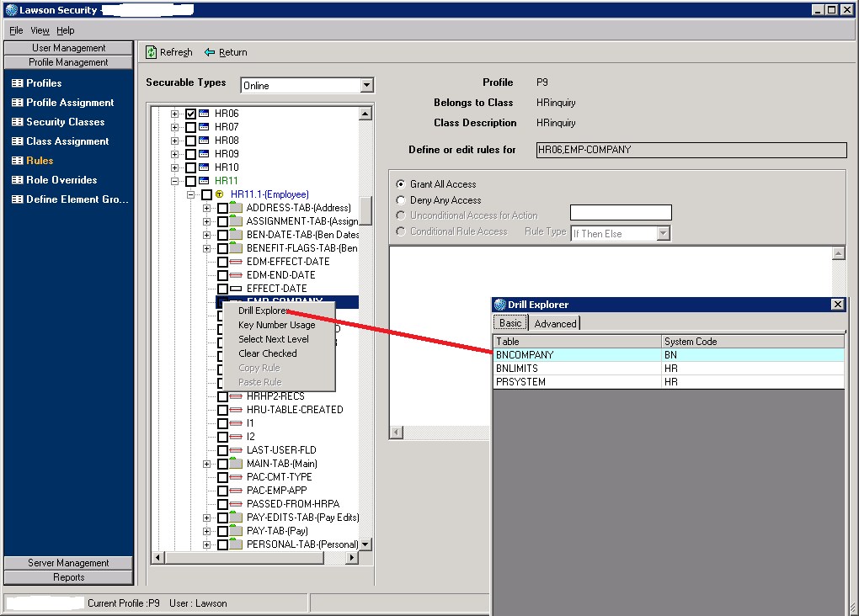
Task: Click the Lawson Security title bar icon
Action: 12,10
